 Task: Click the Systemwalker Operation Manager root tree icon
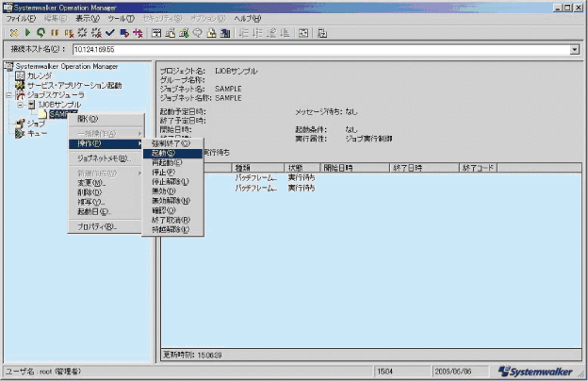pyautogui.click(x=8, y=66)
